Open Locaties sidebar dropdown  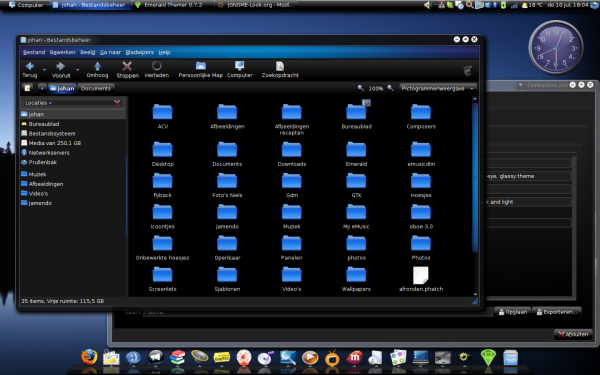point(38,103)
